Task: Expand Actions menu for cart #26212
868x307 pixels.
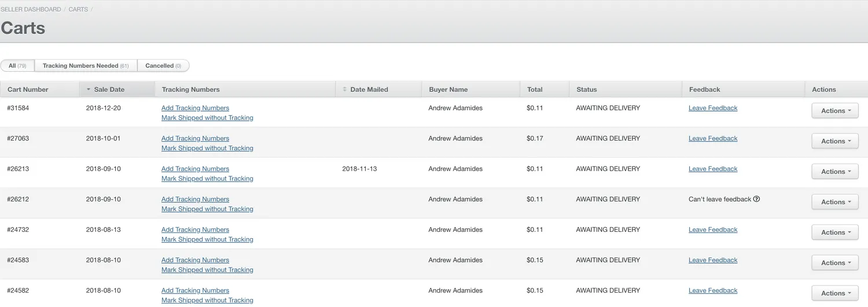Action: point(834,202)
